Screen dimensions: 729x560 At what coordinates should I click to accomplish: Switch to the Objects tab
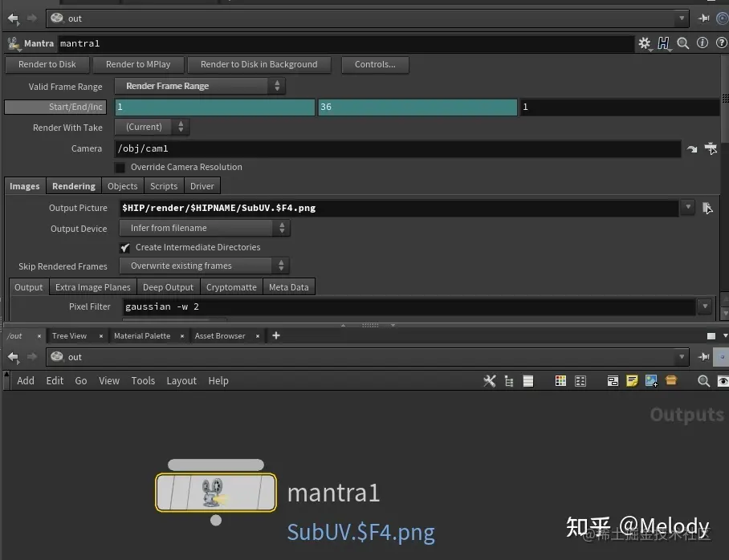coord(122,186)
